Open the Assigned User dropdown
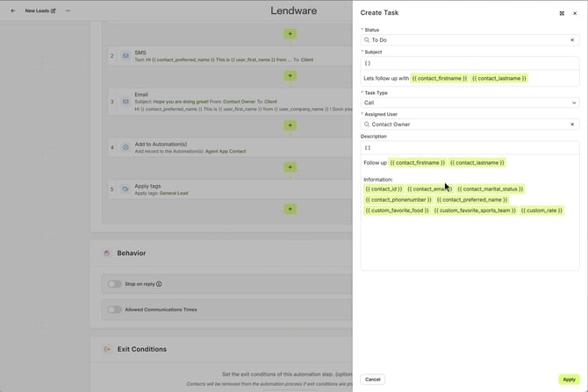This screenshot has width=588, height=392. point(465,125)
